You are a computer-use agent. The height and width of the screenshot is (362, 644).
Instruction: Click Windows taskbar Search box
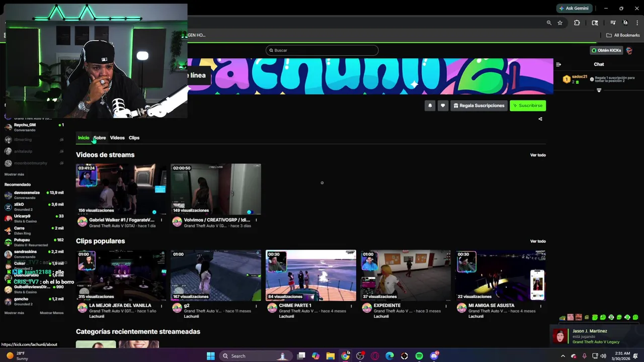coord(255,356)
